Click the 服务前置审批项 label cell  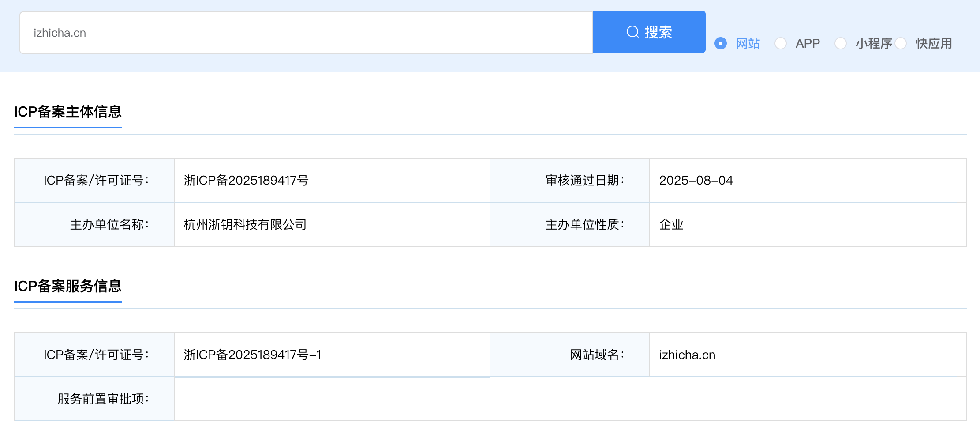pos(94,399)
